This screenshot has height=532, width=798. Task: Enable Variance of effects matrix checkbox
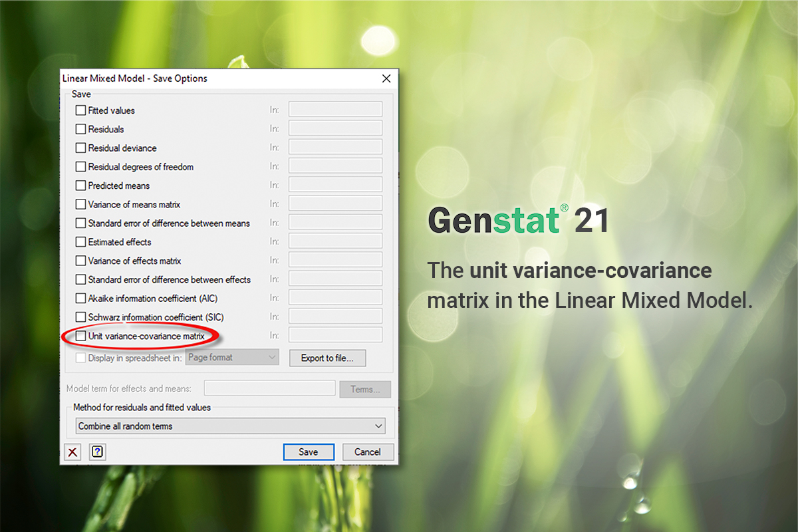80,261
